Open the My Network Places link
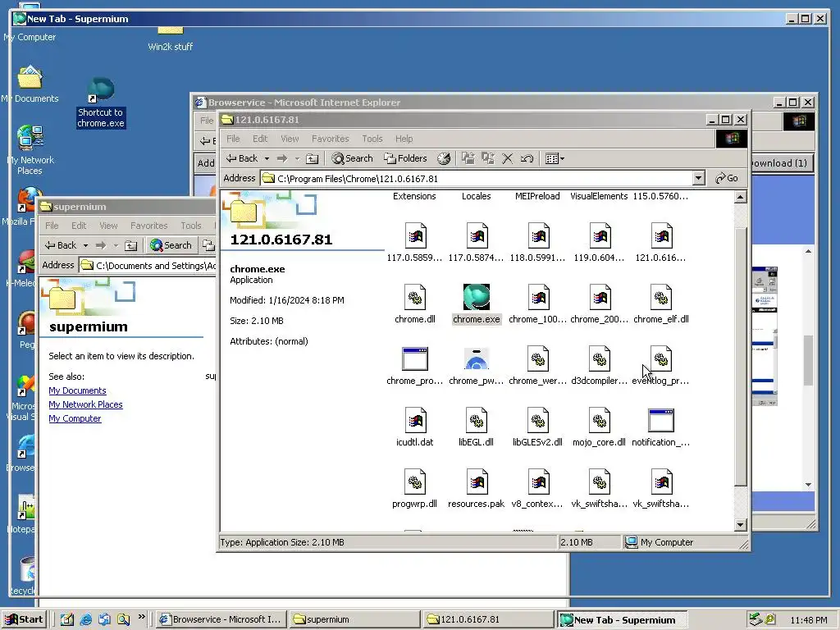This screenshot has width=840, height=630. point(85,404)
